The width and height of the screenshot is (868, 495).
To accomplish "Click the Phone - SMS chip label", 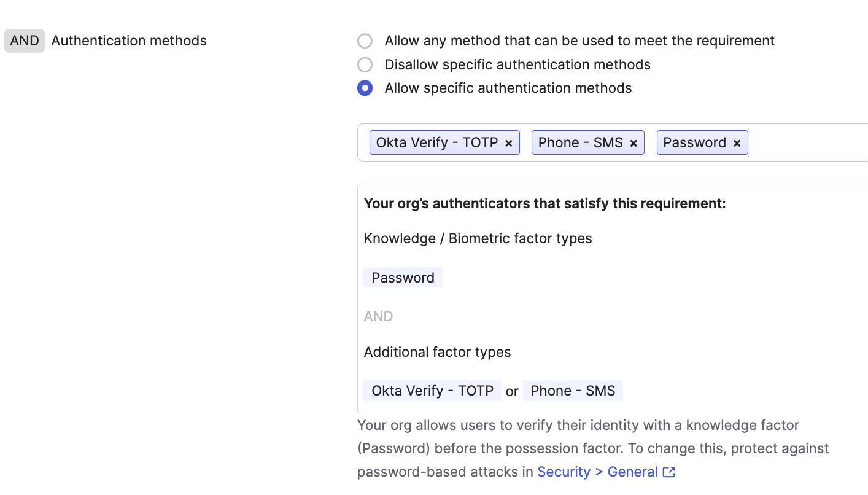I will (x=580, y=142).
